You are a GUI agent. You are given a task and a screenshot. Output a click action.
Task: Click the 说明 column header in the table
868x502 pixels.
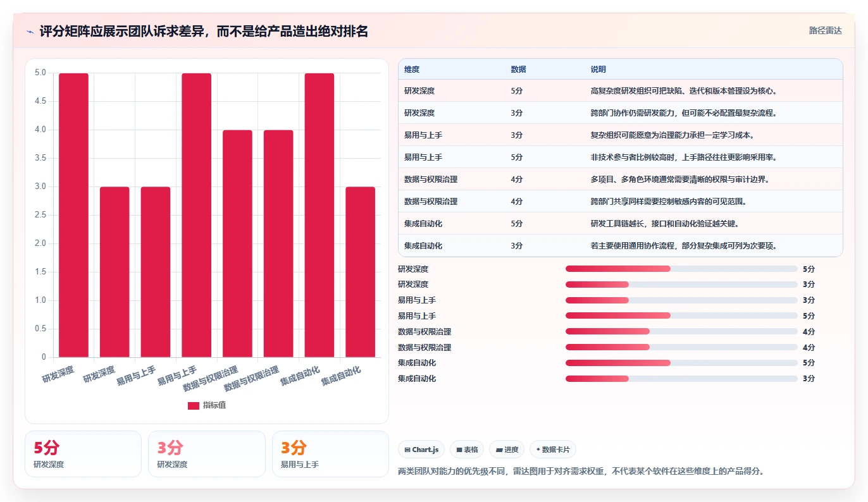pos(598,70)
